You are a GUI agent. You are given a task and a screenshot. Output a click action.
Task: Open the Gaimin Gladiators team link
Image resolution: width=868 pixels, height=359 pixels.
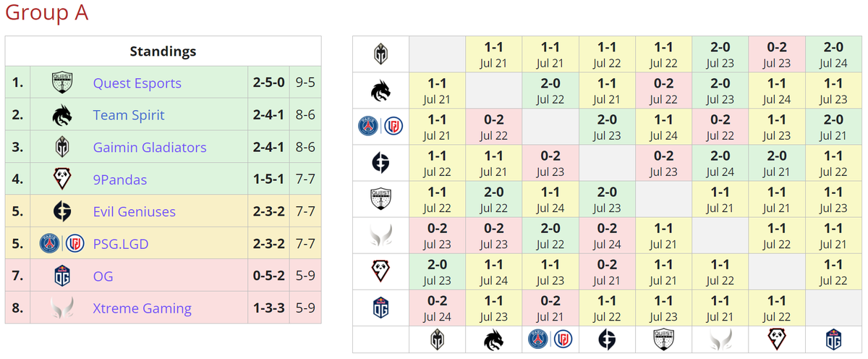150,147
